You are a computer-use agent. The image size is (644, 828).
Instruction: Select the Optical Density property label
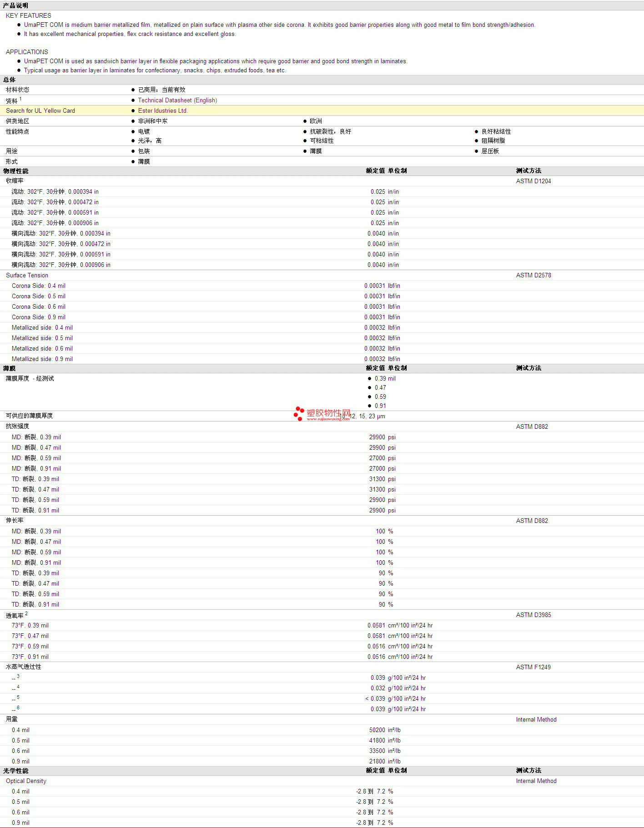[26, 781]
